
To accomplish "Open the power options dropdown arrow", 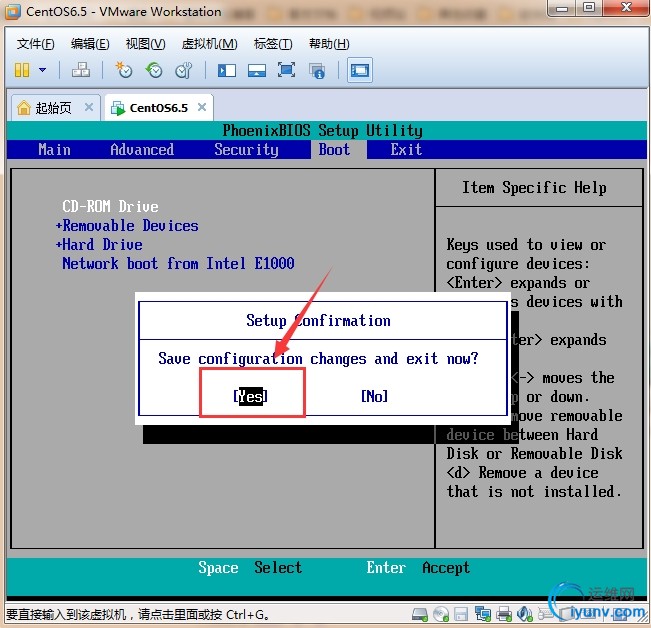I will pos(42,70).
